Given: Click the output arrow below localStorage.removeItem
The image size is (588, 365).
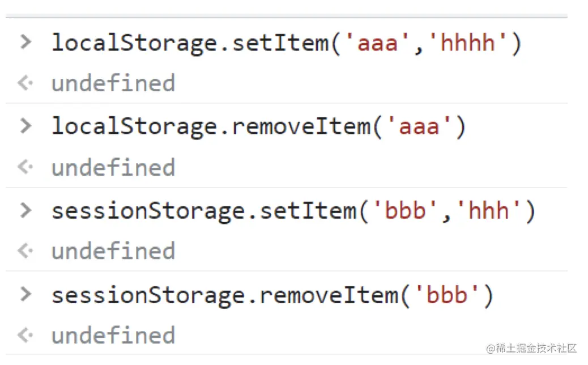Looking at the screenshot, I should (25, 168).
